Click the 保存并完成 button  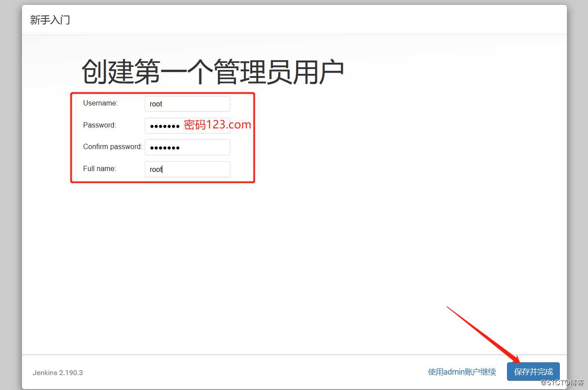[x=533, y=372]
